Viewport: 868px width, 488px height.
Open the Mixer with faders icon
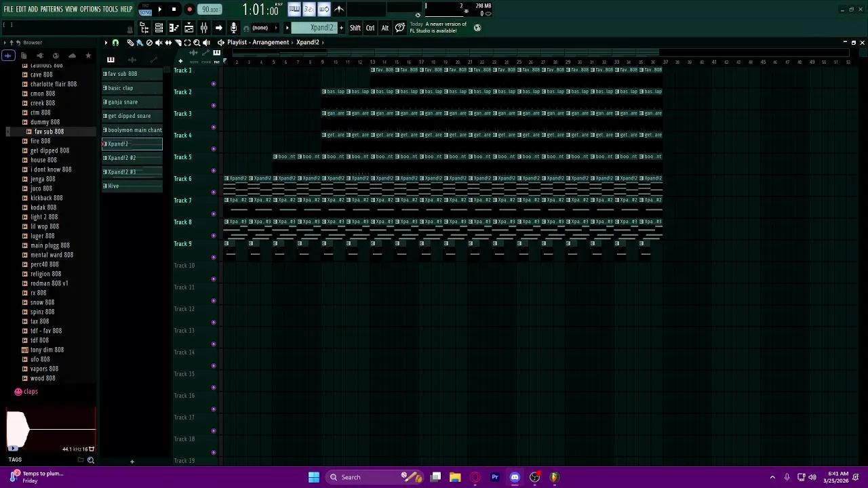click(x=203, y=28)
